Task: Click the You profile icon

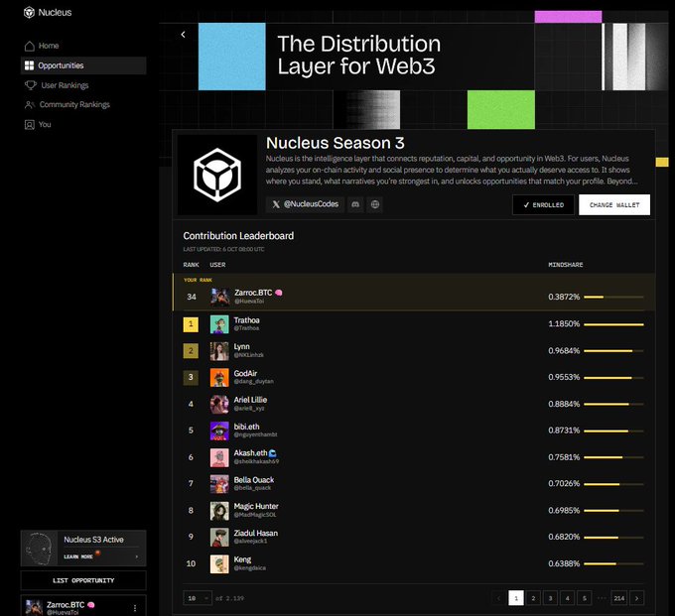Action: [29, 125]
